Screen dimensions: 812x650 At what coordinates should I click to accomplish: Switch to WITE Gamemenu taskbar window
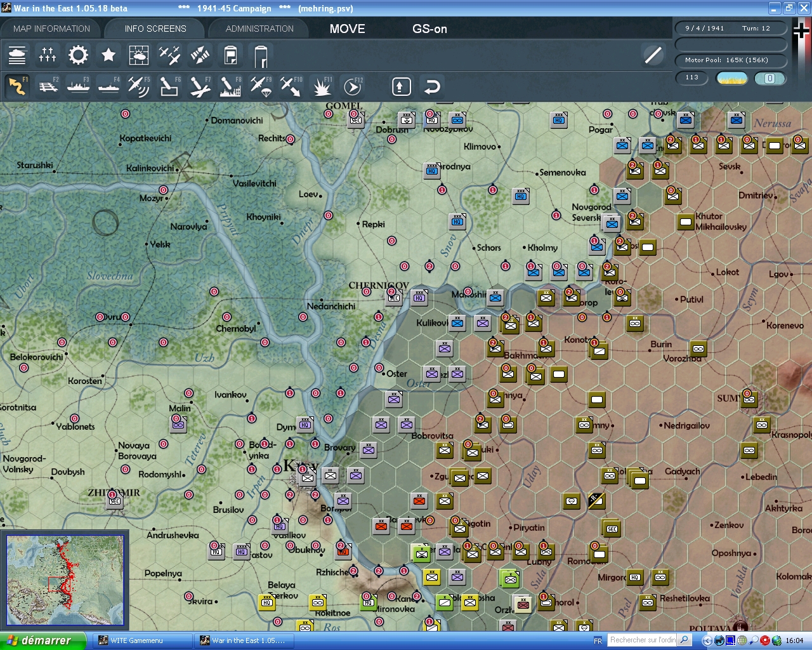point(142,640)
